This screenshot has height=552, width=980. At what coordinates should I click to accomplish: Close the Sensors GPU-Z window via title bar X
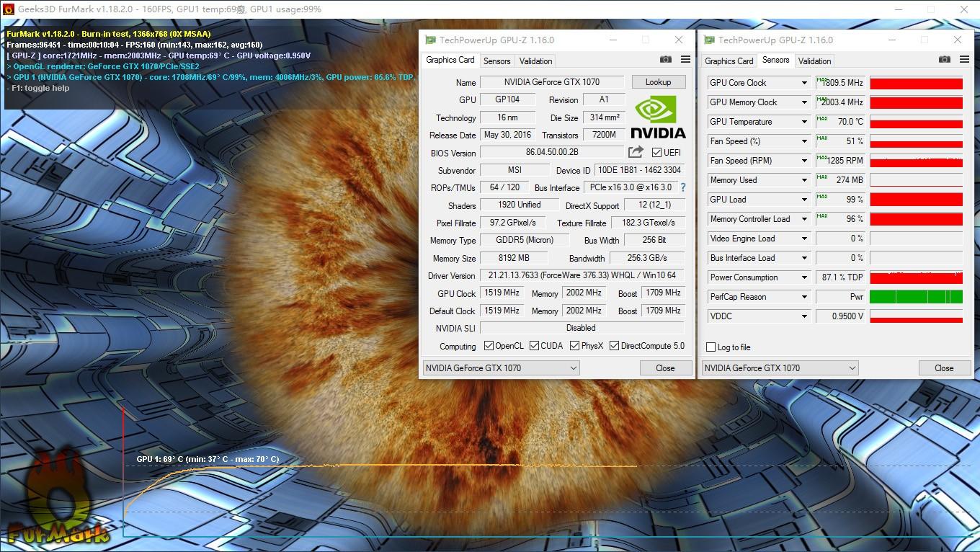(x=957, y=40)
